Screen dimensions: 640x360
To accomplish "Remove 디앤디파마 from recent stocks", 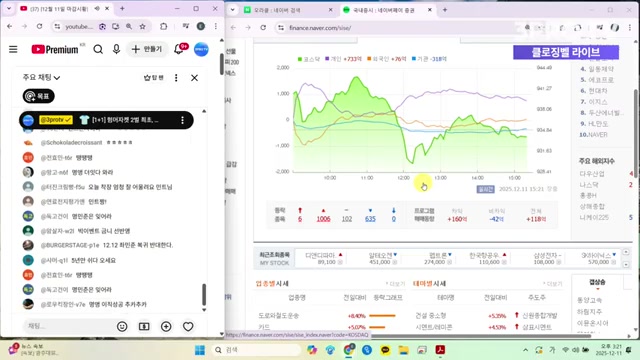I will pos(340,262).
